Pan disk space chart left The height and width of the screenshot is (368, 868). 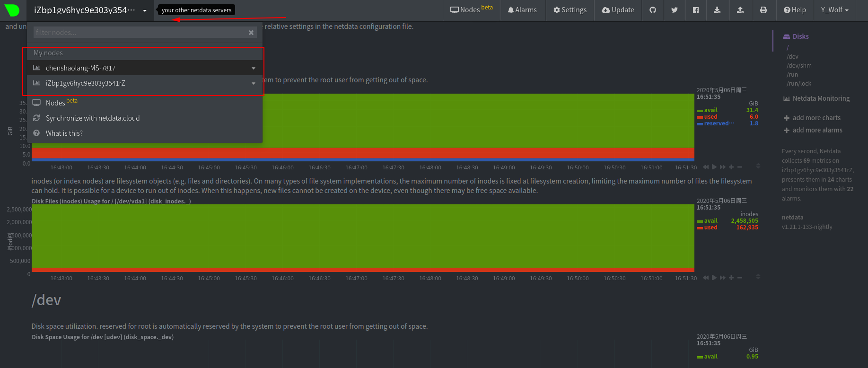[x=706, y=167]
